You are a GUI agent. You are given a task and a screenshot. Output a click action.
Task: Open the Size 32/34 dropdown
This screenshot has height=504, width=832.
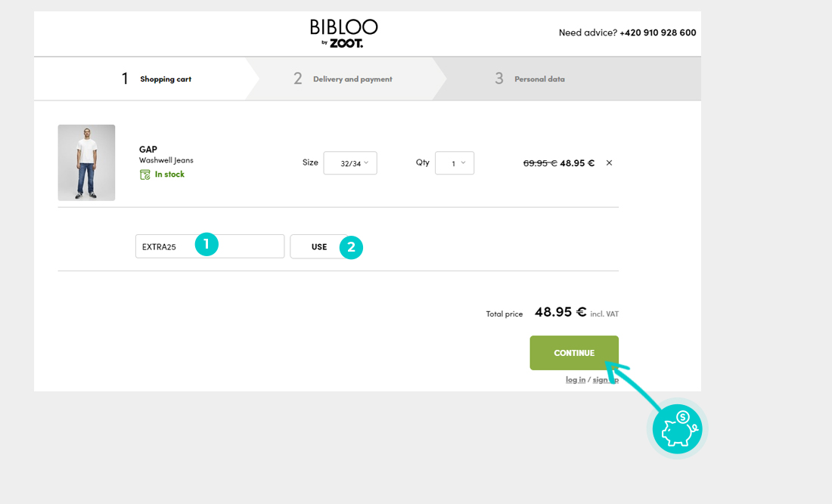coord(350,163)
